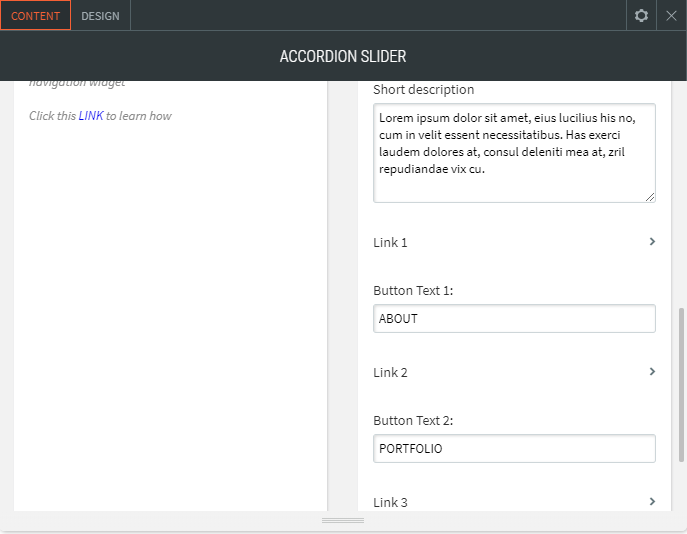Expand Link 1 using its chevron arrow
The height and width of the screenshot is (534, 687).
[x=652, y=242]
